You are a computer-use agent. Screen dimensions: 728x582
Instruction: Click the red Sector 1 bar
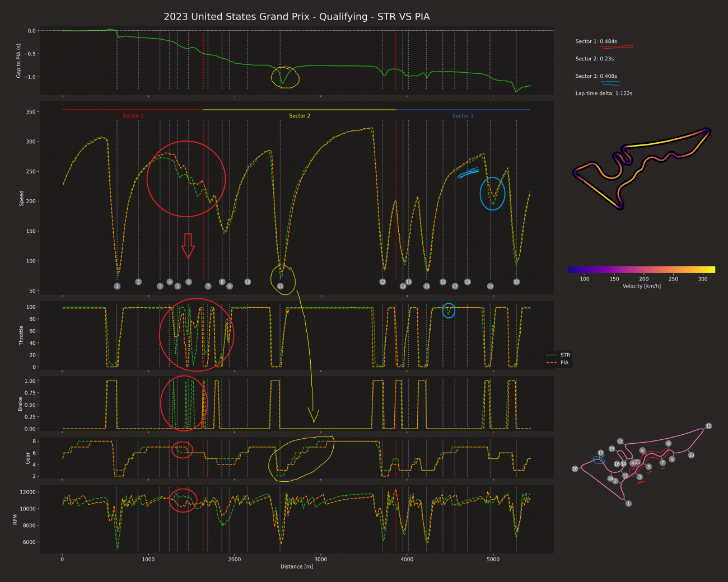pyautogui.click(x=133, y=110)
